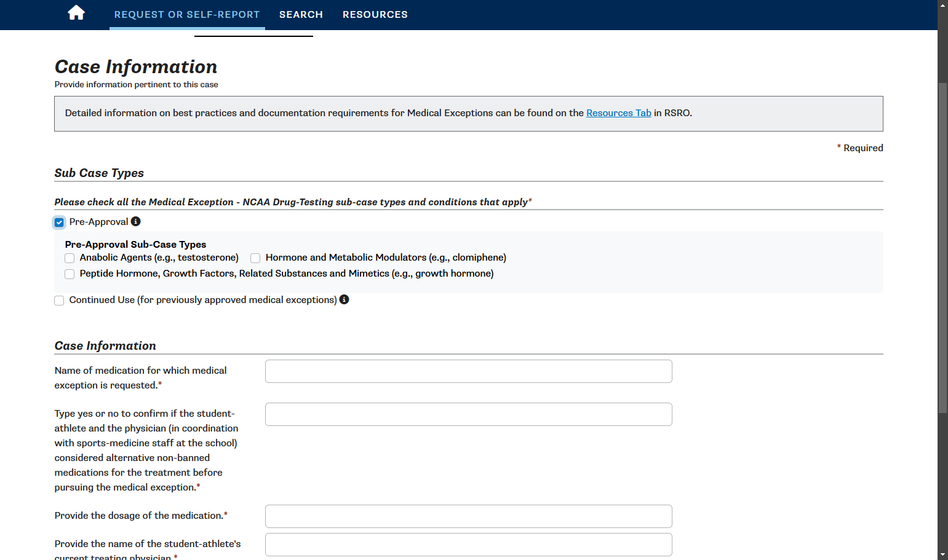This screenshot has height=560, width=948.
Task: Click scrollbar up arrow
Action: point(942,4)
